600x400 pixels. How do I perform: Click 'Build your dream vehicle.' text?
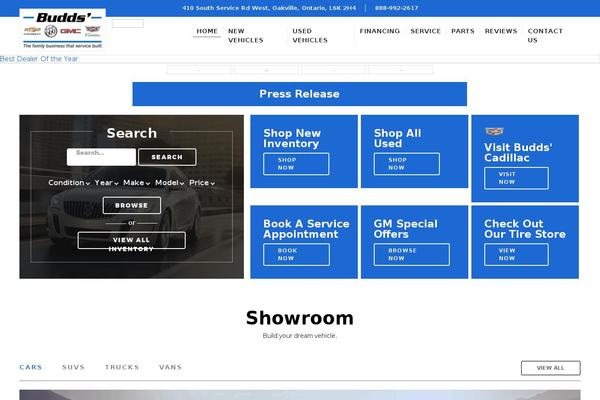click(300, 336)
